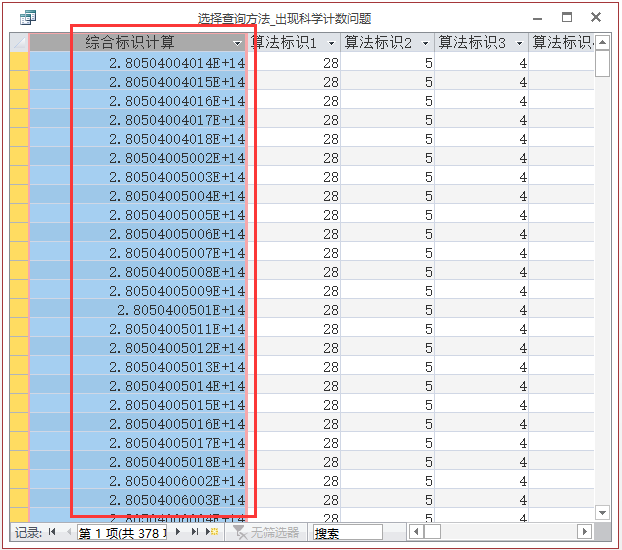The image size is (622, 550).
Task: Click the row selector of the first record
Action: pyautogui.click(x=19, y=62)
